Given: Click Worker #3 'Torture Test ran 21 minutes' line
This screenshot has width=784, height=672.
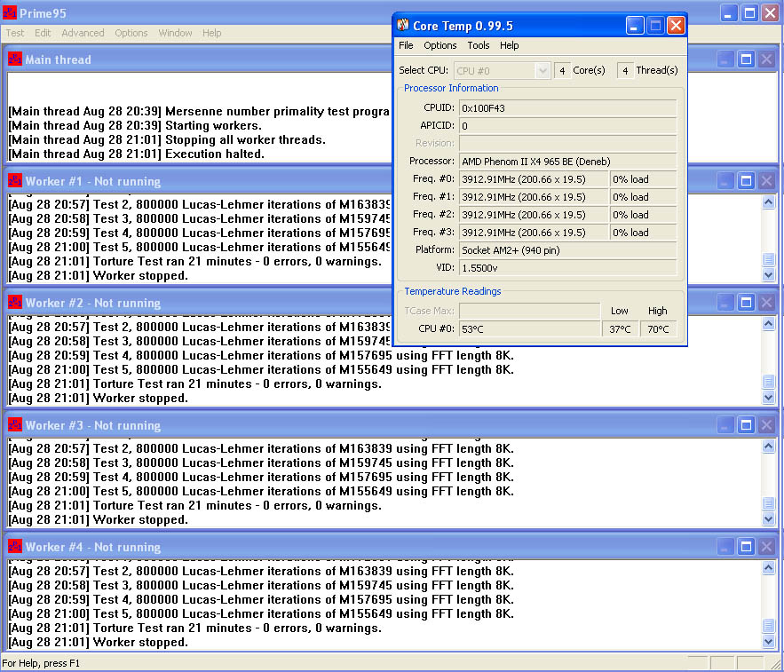Looking at the screenshot, I should coord(195,505).
